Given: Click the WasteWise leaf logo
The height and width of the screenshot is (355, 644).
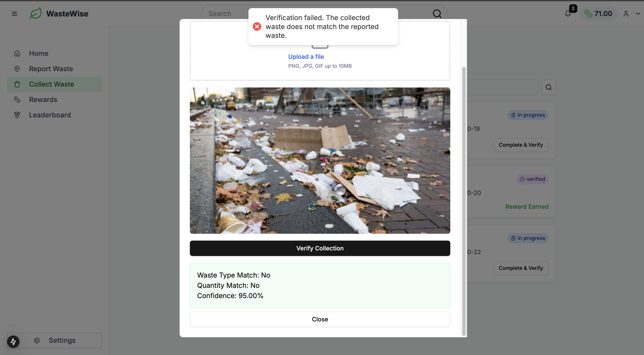Looking at the screenshot, I should click(36, 13).
